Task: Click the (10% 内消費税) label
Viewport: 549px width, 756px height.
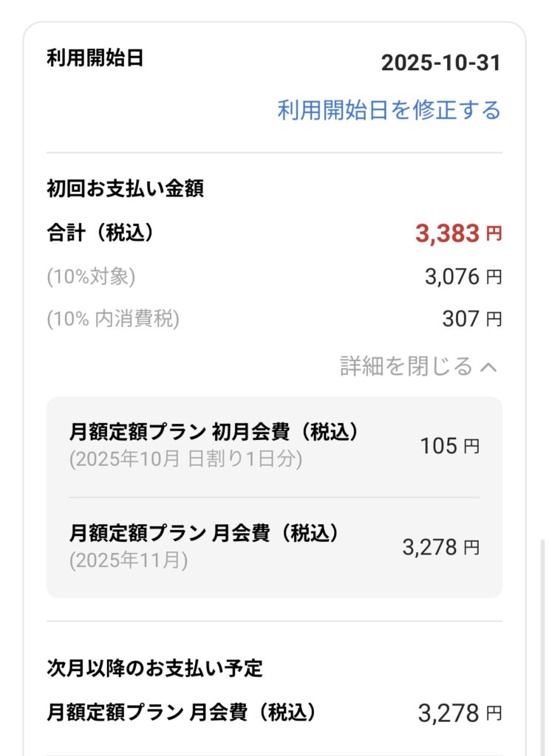Action: (x=113, y=319)
